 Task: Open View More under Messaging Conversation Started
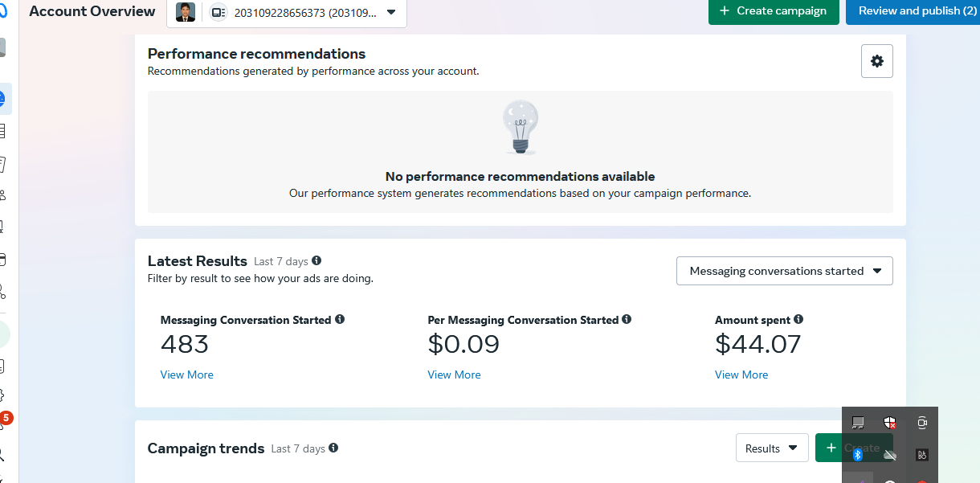[186, 375]
